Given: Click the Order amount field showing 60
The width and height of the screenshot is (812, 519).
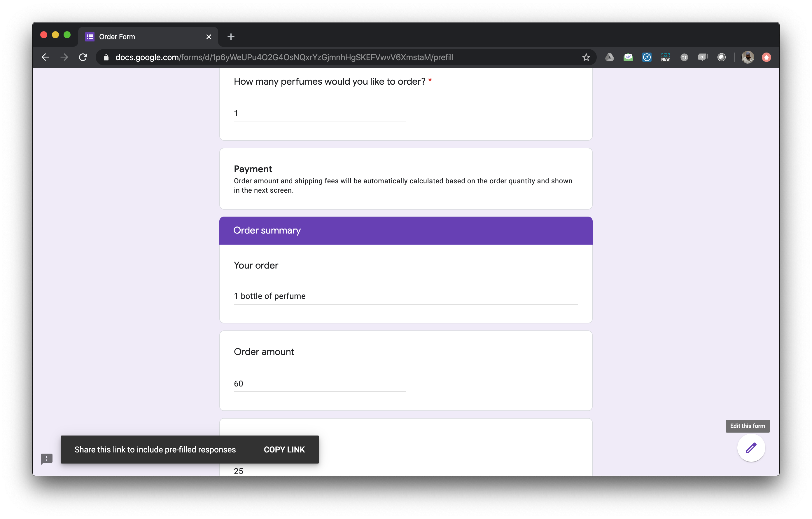Looking at the screenshot, I should pyautogui.click(x=319, y=383).
